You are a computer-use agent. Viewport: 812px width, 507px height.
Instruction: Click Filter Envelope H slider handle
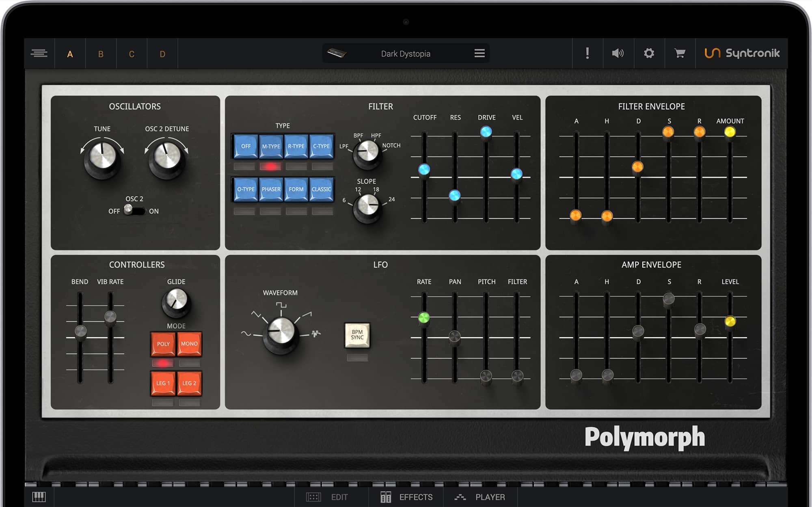pos(607,216)
